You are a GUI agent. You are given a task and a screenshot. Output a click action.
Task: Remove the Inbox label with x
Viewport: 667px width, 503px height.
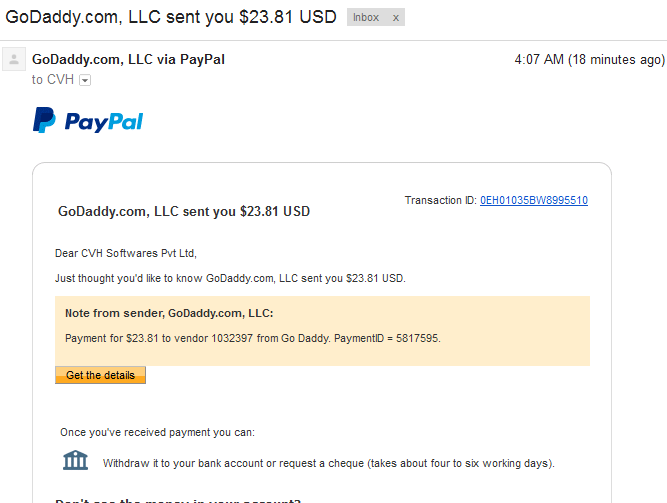click(x=396, y=18)
